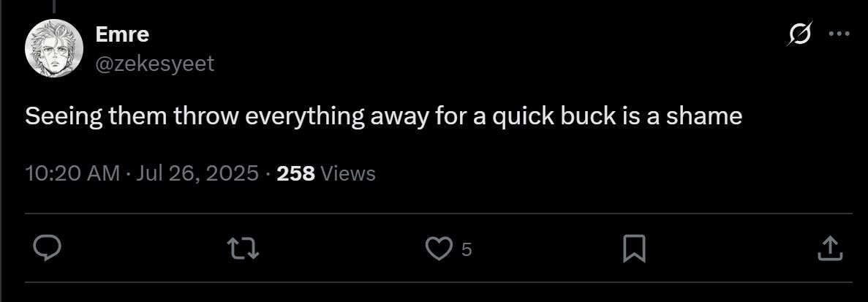Image resolution: width=868 pixels, height=302 pixels.
Task: Open the @zekesyeet handle link
Action: (x=154, y=64)
